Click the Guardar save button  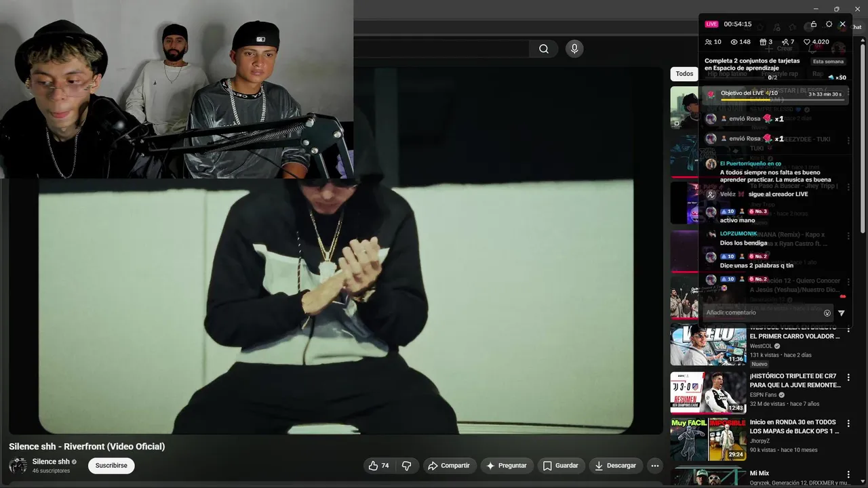pos(561,466)
